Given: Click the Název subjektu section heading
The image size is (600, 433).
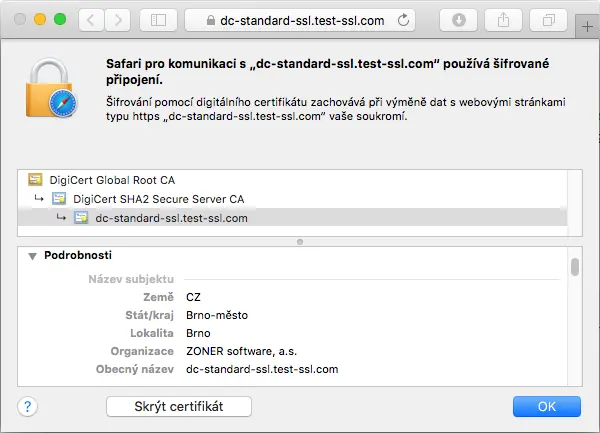Looking at the screenshot, I should (131, 279).
